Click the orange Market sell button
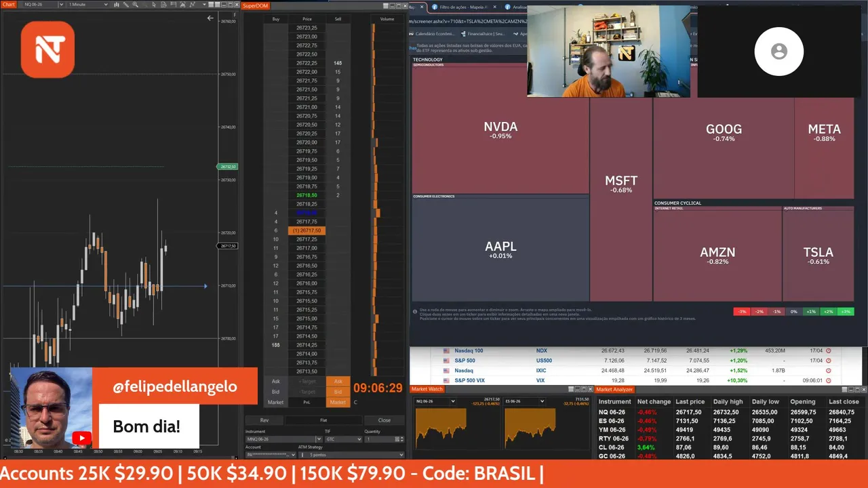Screen dimensions: 868x488 pos(338,402)
